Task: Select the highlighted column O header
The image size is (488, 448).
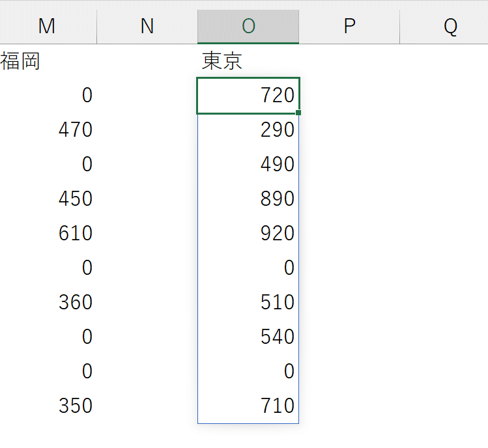Action: click(248, 27)
